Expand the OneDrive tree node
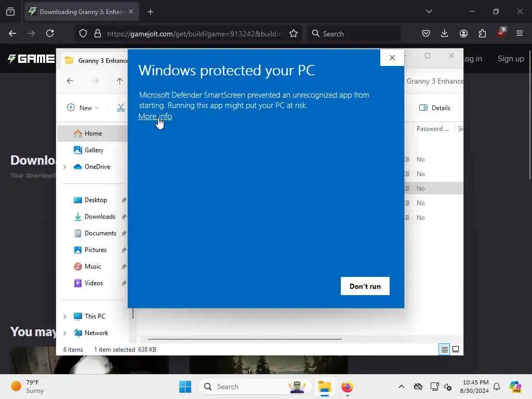Viewport: 532px width, 399px height. [x=65, y=167]
